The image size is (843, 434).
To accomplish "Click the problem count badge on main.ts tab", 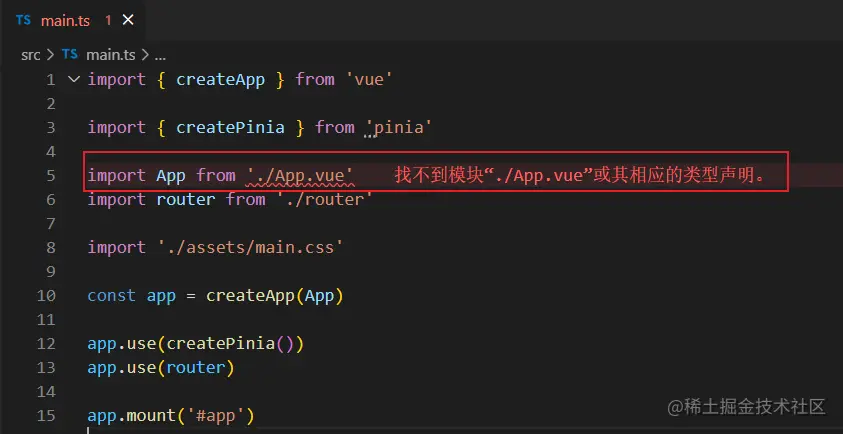I will tap(108, 21).
